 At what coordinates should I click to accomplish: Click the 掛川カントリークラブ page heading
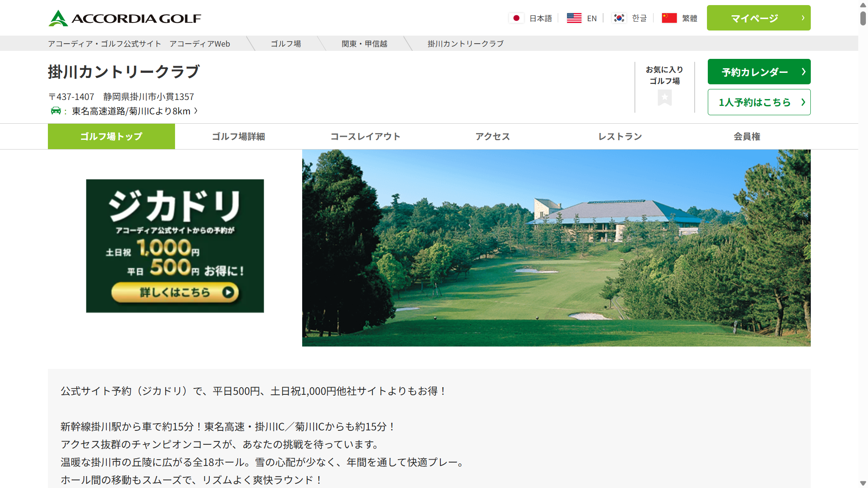point(124,72)
